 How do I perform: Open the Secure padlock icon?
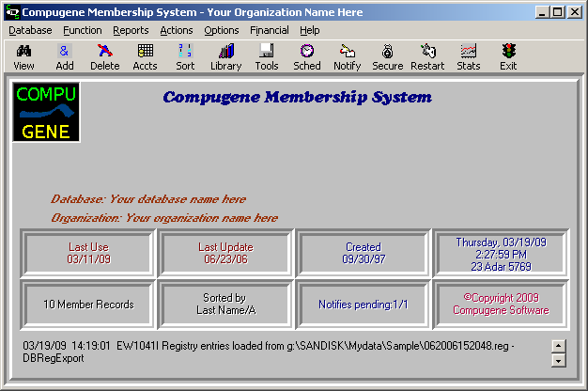[x=388, y=57]
